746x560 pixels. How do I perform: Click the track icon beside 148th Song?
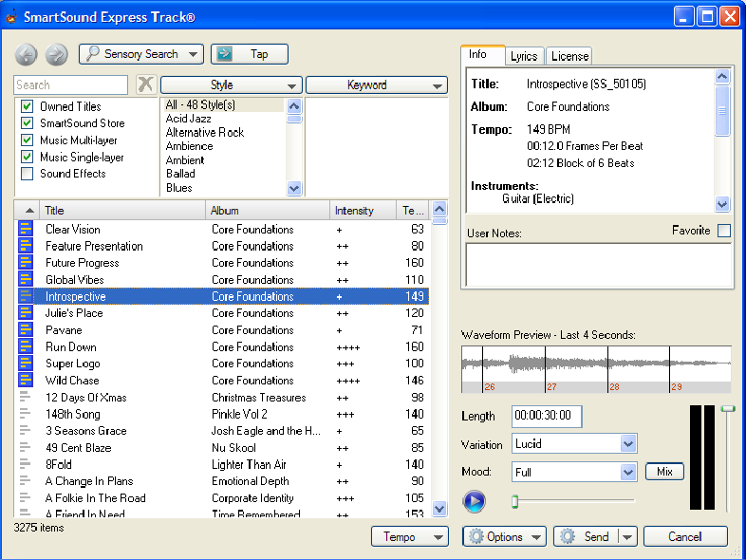tap(26, 414)
